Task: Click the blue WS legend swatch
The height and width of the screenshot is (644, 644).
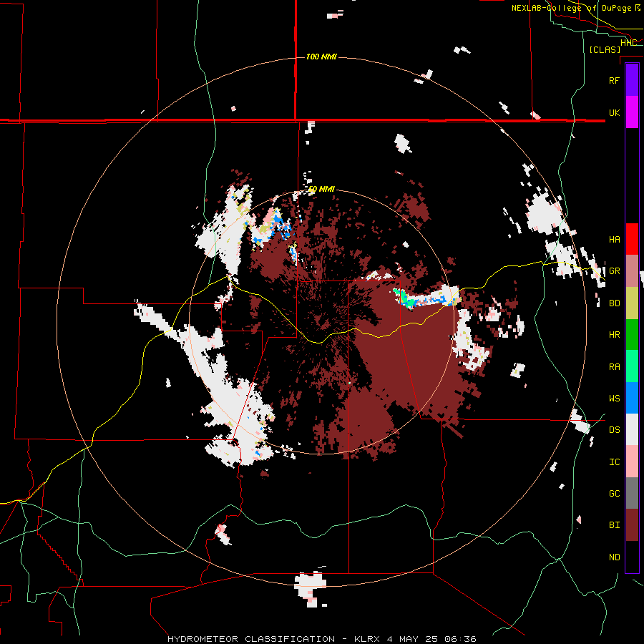Action: pyautogui.click(x=632, y=398)
